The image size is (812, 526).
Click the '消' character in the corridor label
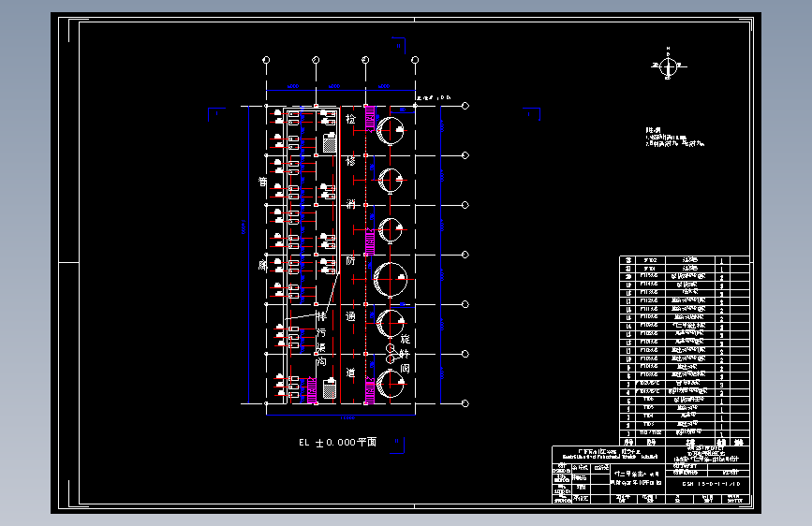350,204
